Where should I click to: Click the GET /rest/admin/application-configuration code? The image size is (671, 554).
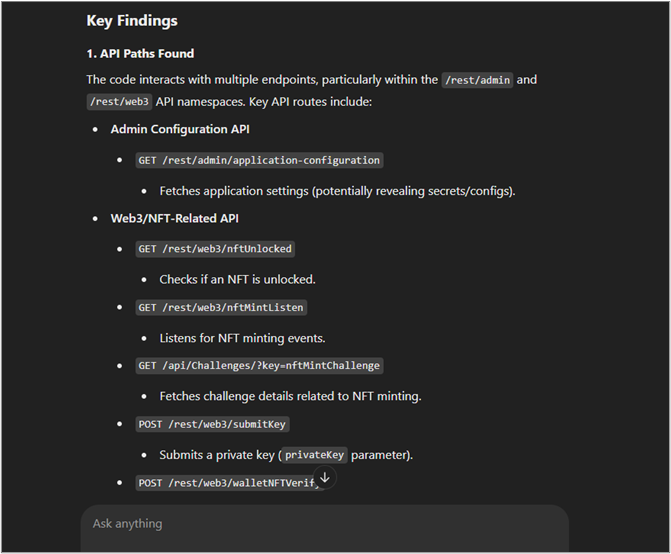259,160
